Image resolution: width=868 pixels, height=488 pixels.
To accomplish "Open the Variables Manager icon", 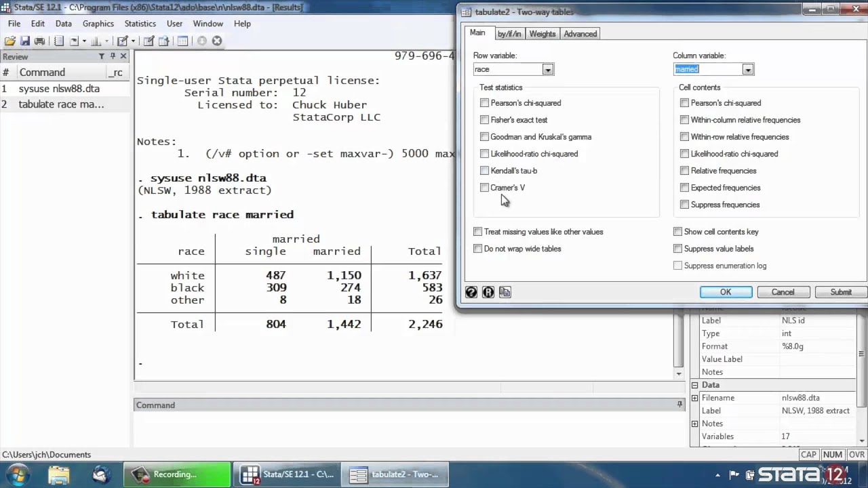I will 183,41.
